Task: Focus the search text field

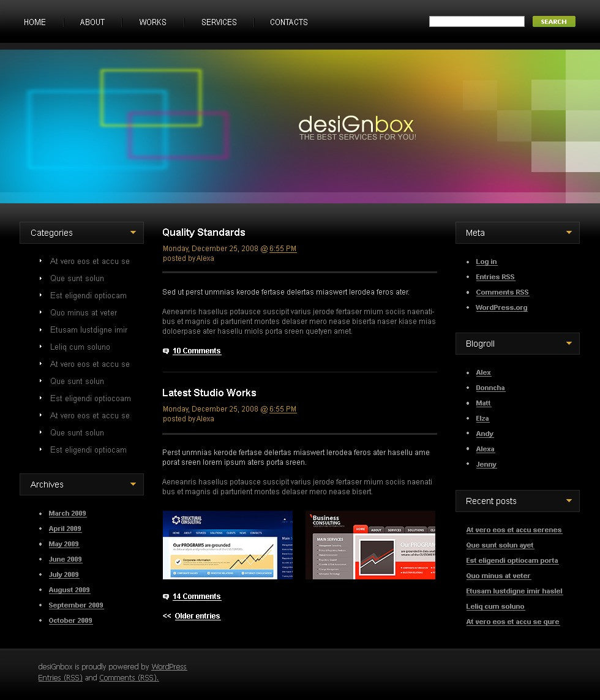Action: coord(477,21)
